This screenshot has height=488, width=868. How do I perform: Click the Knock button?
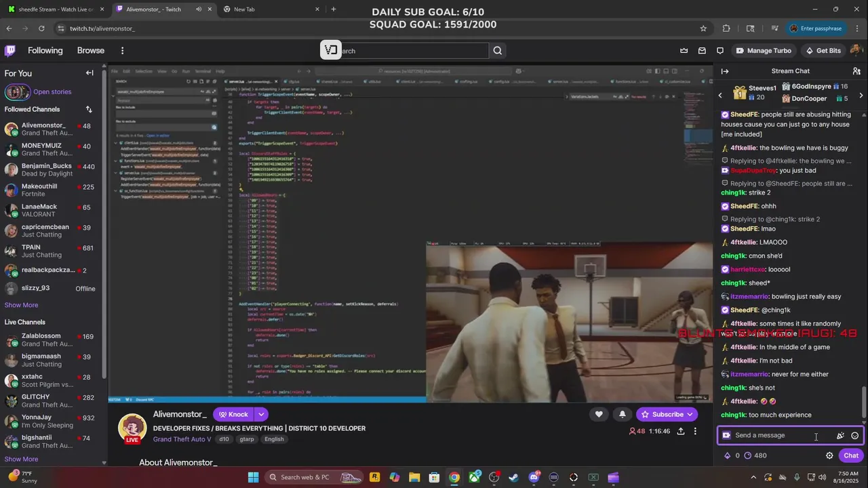click(x=233, y=414)
